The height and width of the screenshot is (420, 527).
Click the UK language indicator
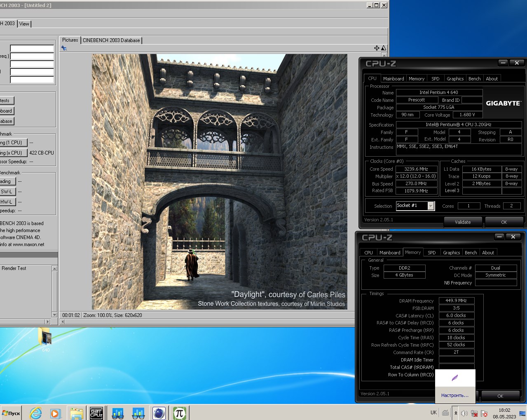pos(433,413)
